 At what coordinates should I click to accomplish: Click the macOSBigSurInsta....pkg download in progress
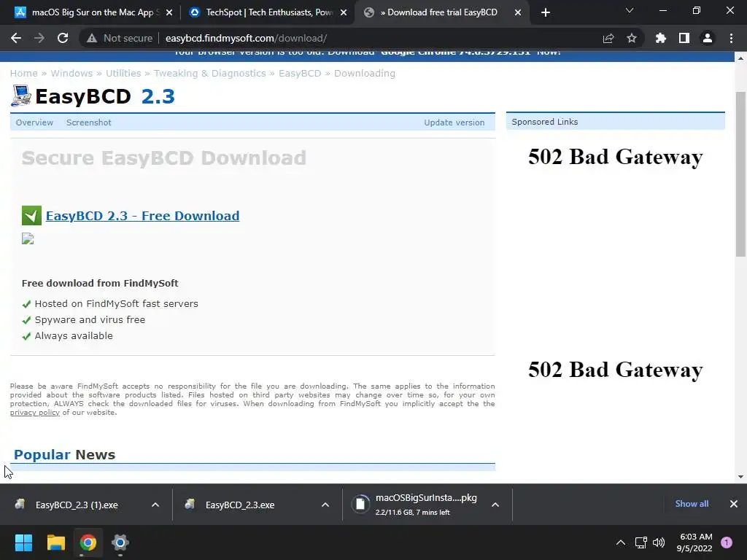pos(414,505)
